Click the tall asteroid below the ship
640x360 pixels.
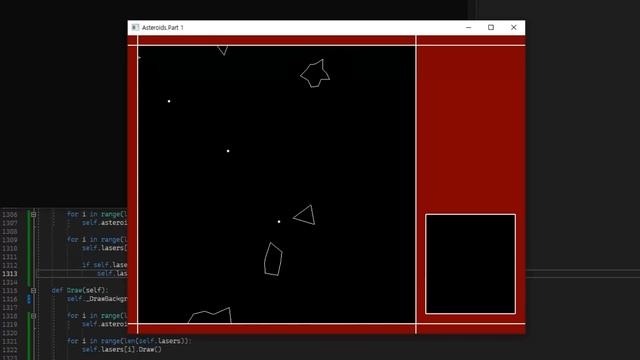pyautogui.click(x=273, y=259)
